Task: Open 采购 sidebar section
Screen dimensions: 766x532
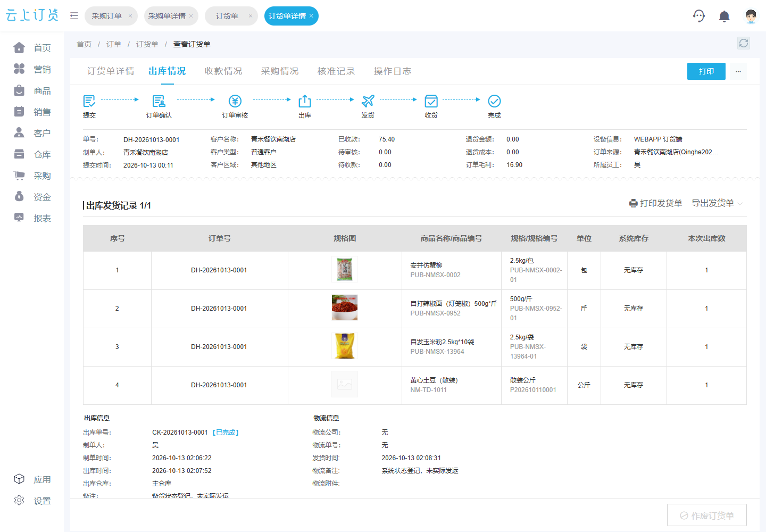Action: 32,176
